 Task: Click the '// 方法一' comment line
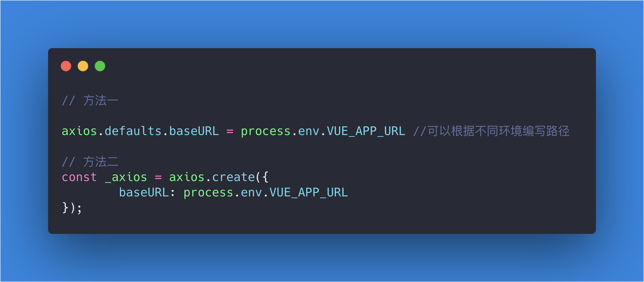click(90, 101)
